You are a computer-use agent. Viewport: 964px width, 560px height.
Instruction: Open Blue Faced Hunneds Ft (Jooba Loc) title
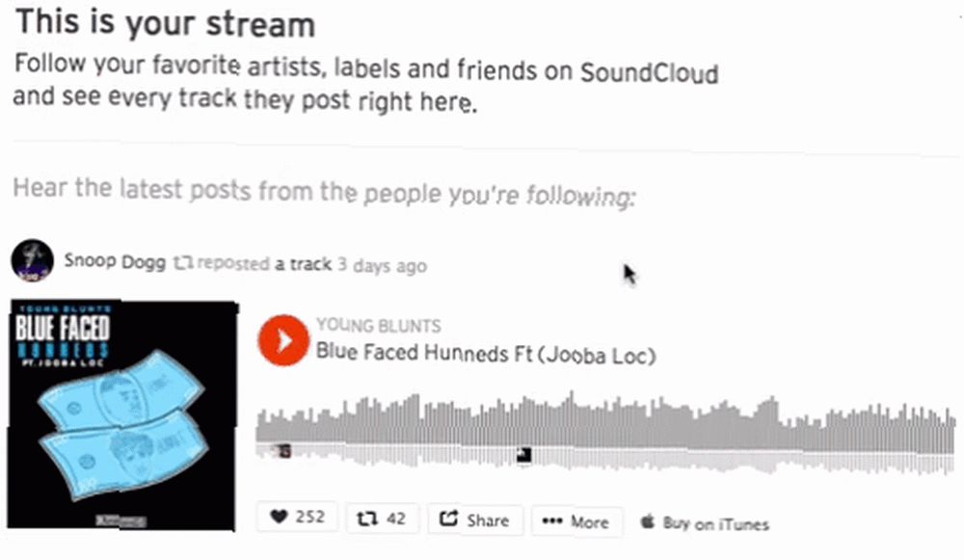[486, 354]
